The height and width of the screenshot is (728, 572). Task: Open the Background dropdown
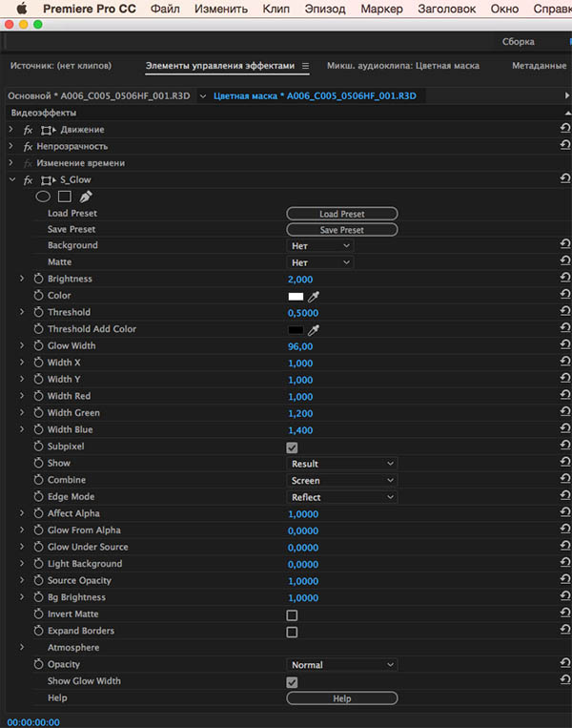(x=320, y=245)
